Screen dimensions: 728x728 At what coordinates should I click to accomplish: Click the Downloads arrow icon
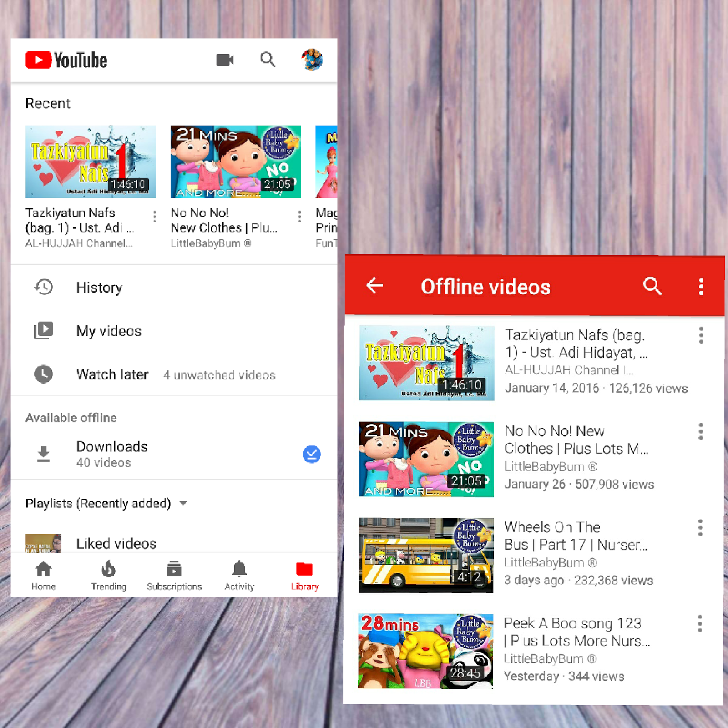coord(44,454)
